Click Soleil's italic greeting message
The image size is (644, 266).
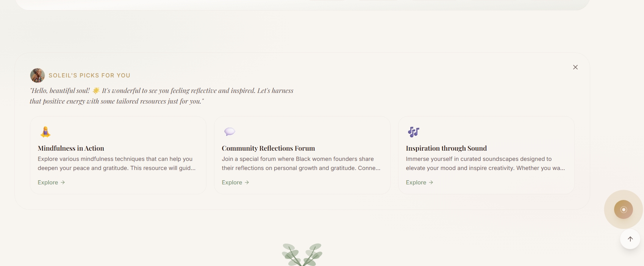(x=161, y=96)
